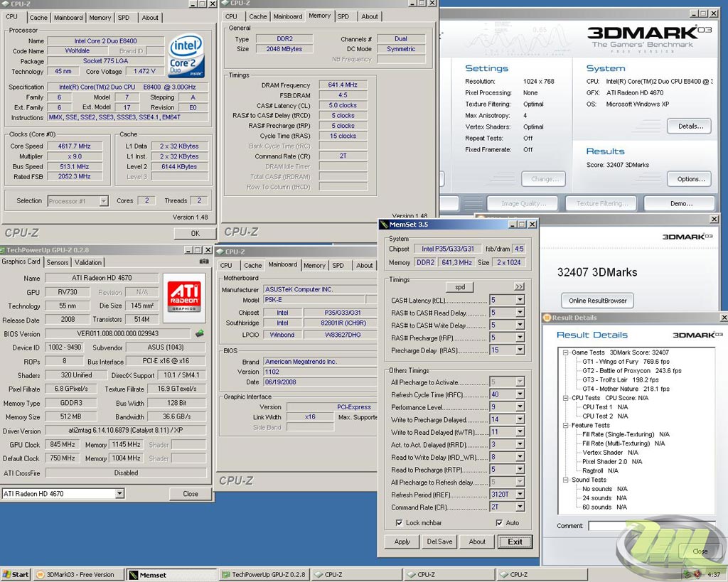The width and height of the screenshot is (728, 582).
Task: Click the Intel Core 2 Duo logo
Action: [186, 55]
